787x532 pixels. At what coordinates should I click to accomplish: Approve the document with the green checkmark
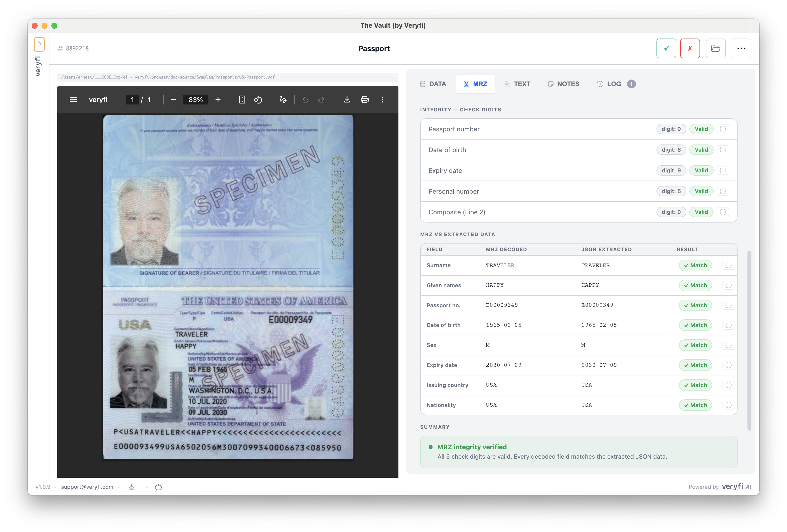pos(666,48)
